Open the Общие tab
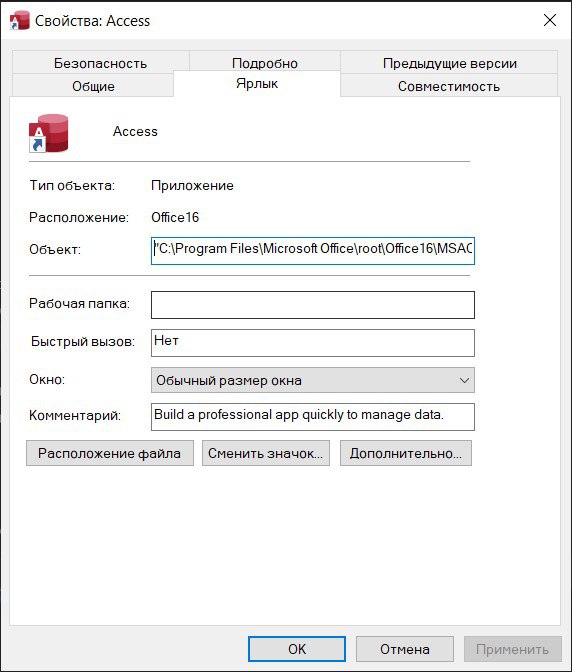Image resolution: width=572 pixels, height=672 pixels. (93, 86)
